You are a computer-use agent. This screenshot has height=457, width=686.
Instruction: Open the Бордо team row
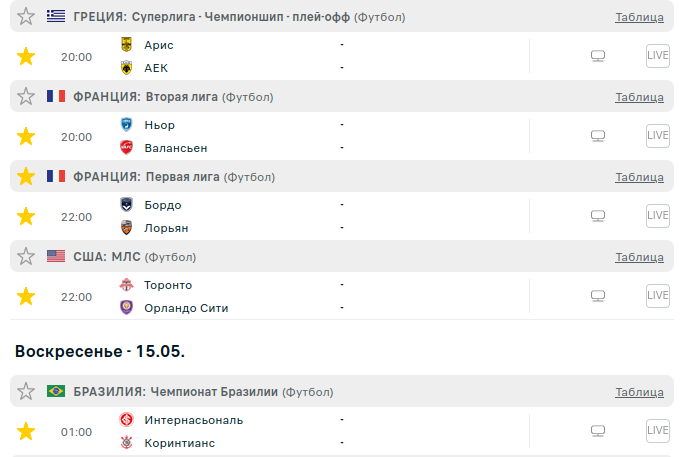pos(163,205)
